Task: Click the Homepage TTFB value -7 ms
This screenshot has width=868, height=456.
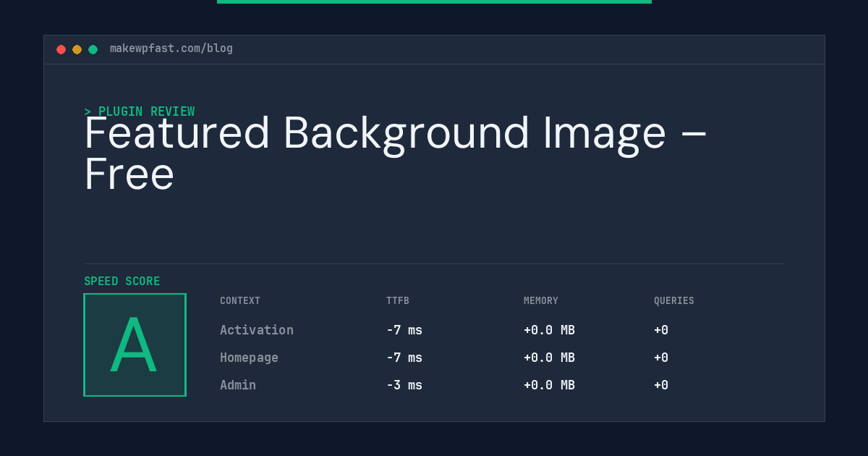Action: 404,358
